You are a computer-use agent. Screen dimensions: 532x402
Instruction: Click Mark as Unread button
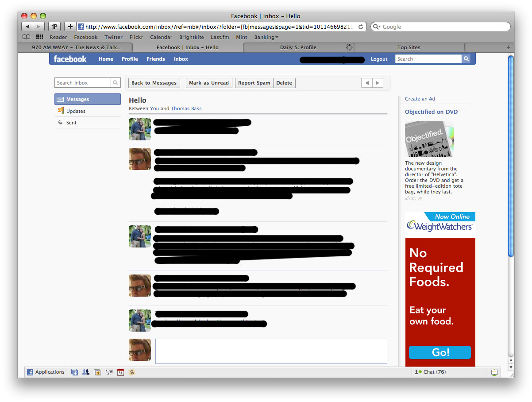point(209,83)
